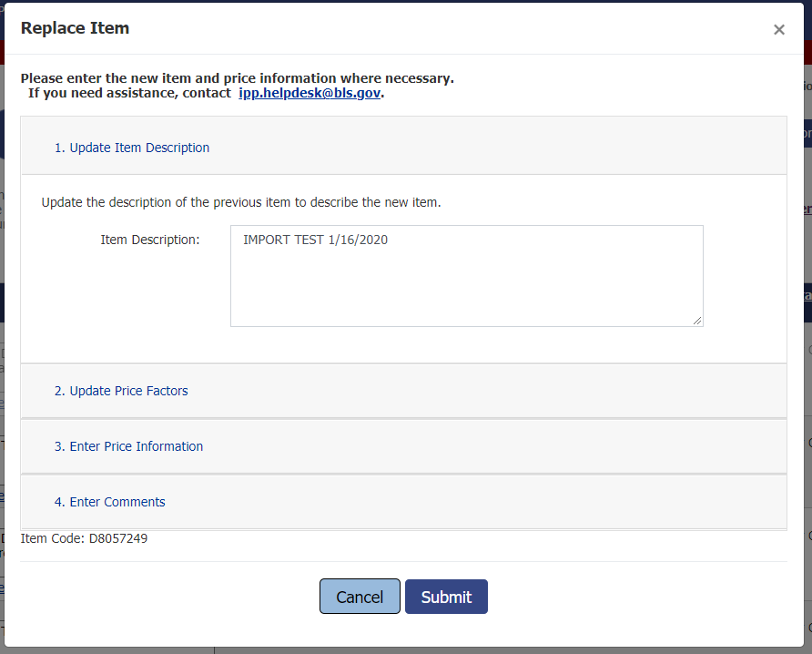This screenshot has height=654, width=812.
Task: Click the 'If you need assistance' text
Action: [x=129, y=93]
